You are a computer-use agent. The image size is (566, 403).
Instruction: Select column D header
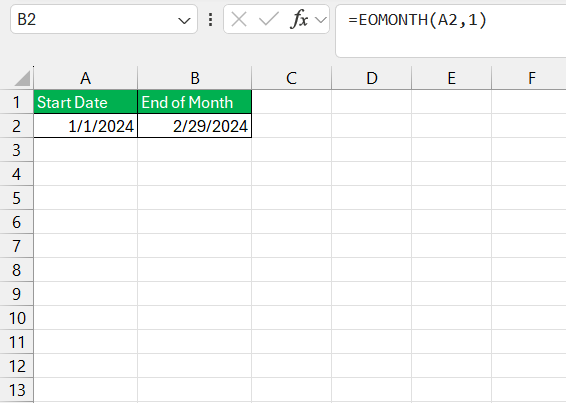pyautogui.click(x=371, y=78)
